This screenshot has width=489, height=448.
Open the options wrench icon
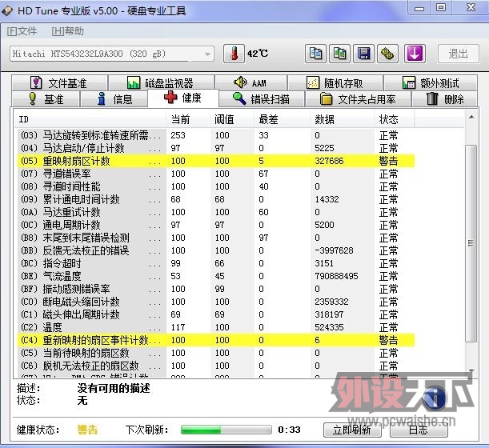387,54
